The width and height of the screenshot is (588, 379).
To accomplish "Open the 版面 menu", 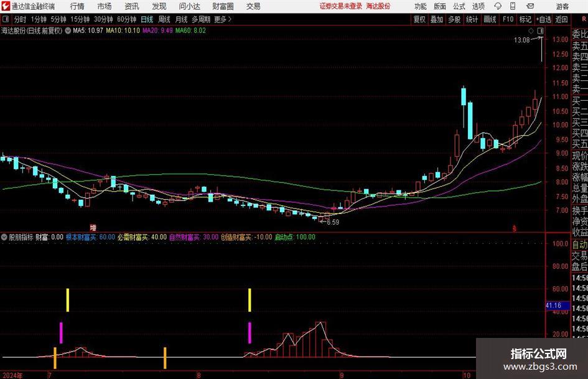I will 439,6.
